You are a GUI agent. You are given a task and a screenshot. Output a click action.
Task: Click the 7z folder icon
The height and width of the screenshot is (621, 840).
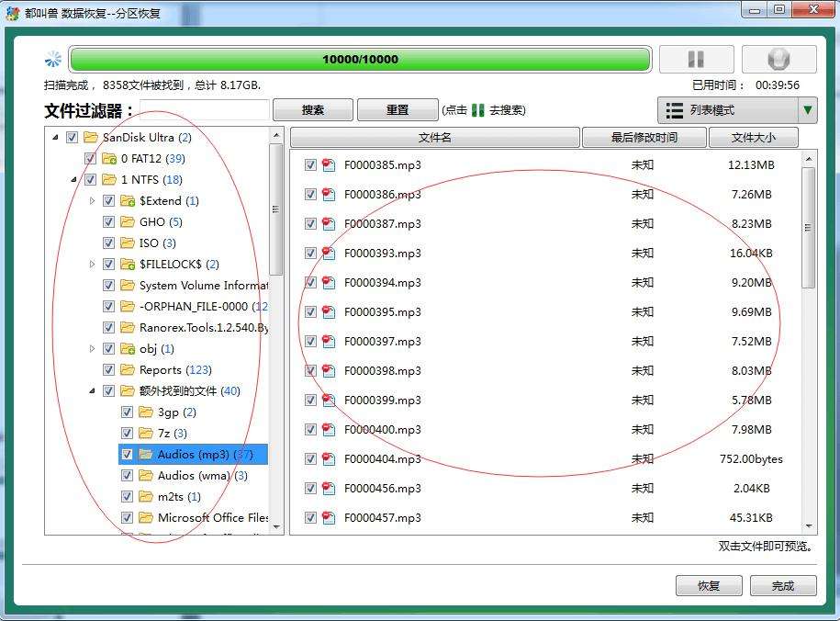(145, 434)
